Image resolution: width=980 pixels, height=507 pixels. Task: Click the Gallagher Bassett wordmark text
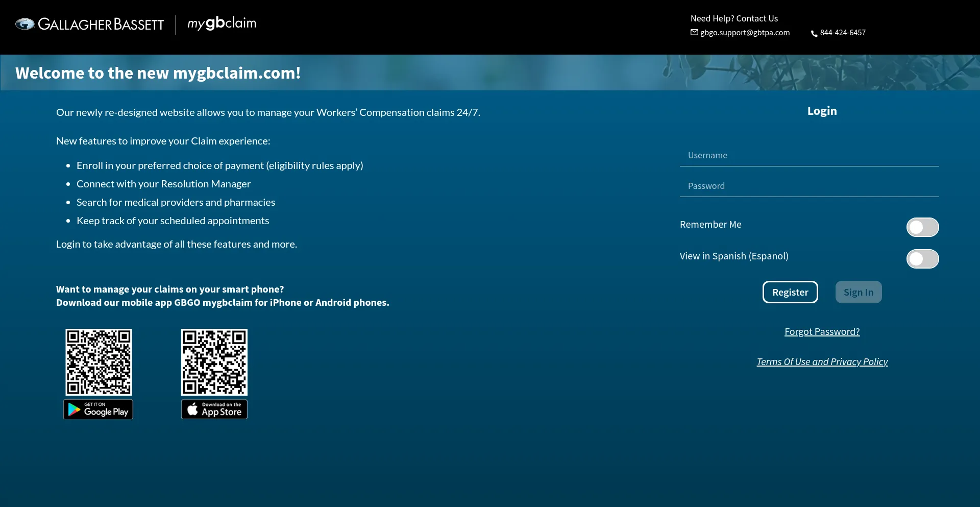coord(101,25)
